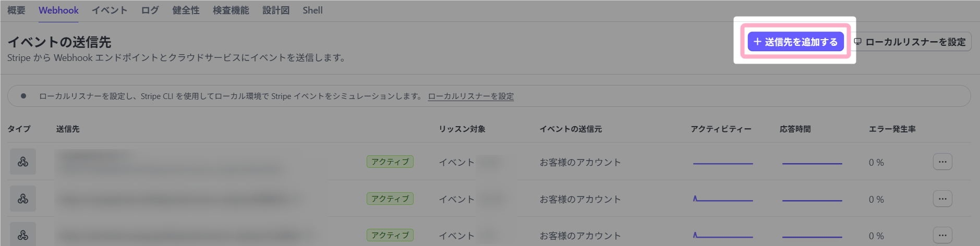Screen dimensions: 980x246
Task: Select the Webhook tab
Action: (x=58, y=10)
